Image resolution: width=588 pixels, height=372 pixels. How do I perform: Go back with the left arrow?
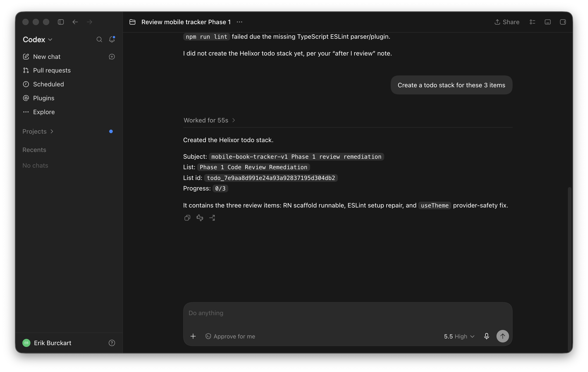point(75,22)
